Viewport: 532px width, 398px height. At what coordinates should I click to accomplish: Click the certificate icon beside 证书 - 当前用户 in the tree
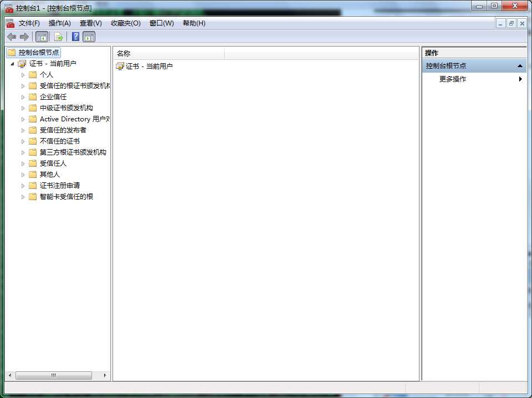[22, 64]
